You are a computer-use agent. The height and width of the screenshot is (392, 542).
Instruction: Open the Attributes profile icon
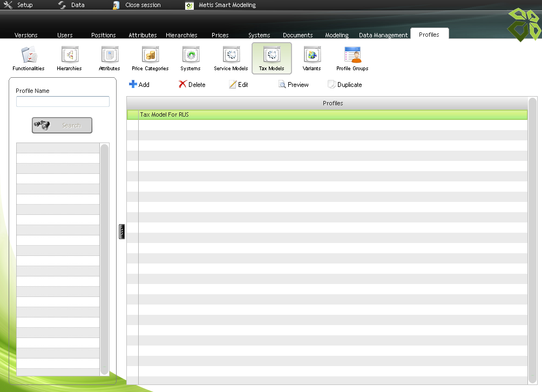point(110,58)
